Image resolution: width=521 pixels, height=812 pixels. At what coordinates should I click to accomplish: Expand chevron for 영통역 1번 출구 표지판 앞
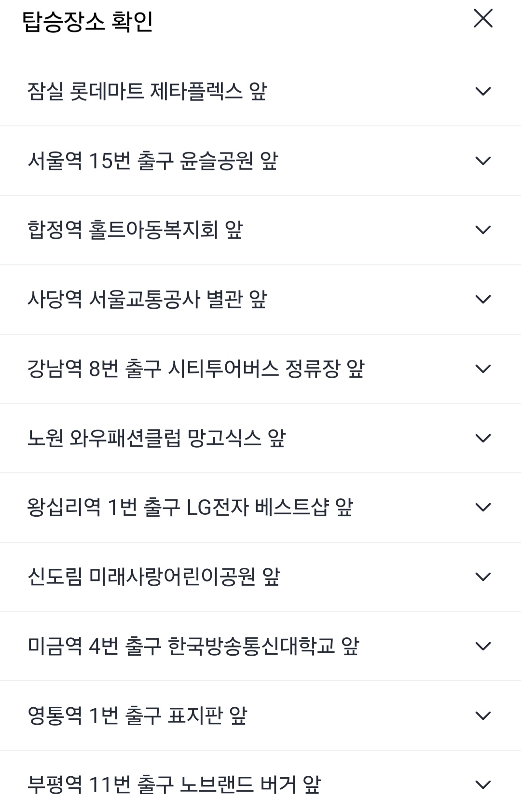click(x=483, y=716)
